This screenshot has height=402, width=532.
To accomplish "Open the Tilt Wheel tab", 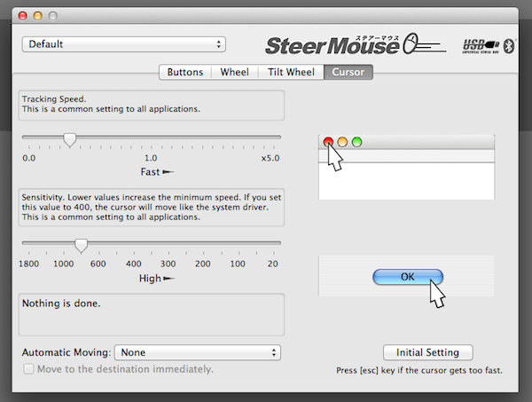I will point(291,72).
